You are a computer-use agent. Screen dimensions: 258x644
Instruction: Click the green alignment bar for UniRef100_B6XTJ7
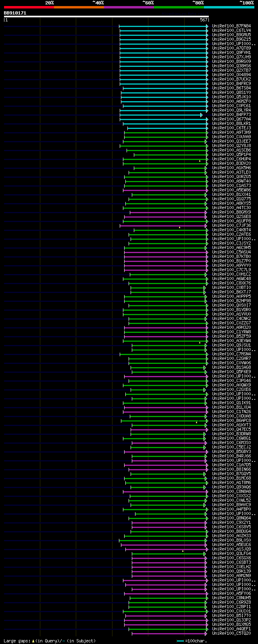(x=168, y=292)
